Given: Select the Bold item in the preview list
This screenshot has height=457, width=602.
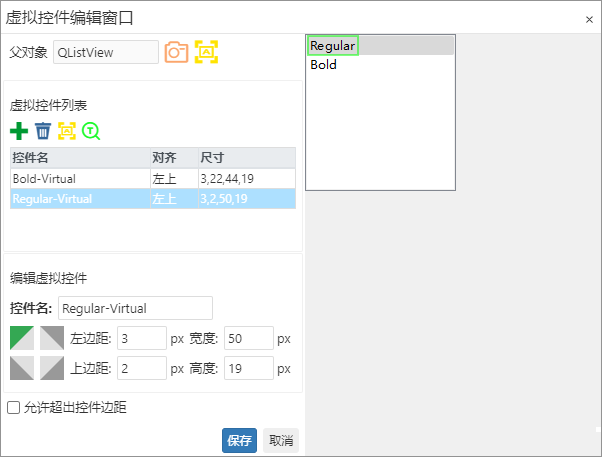Looking at the screenshot, I should tap(324, 65).
